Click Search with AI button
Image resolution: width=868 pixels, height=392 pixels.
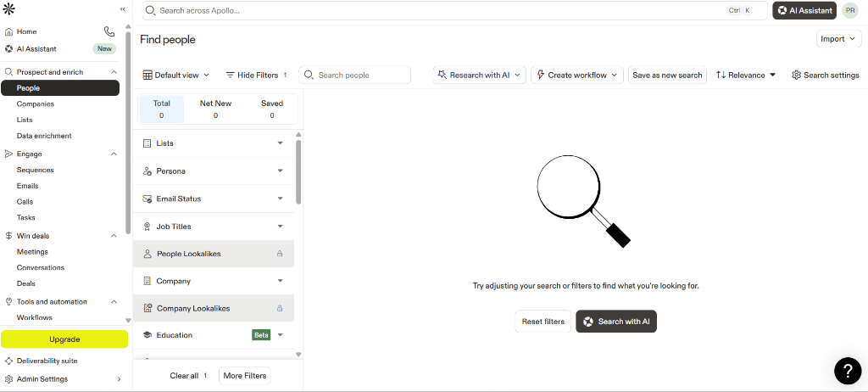[x=616, y=322]
